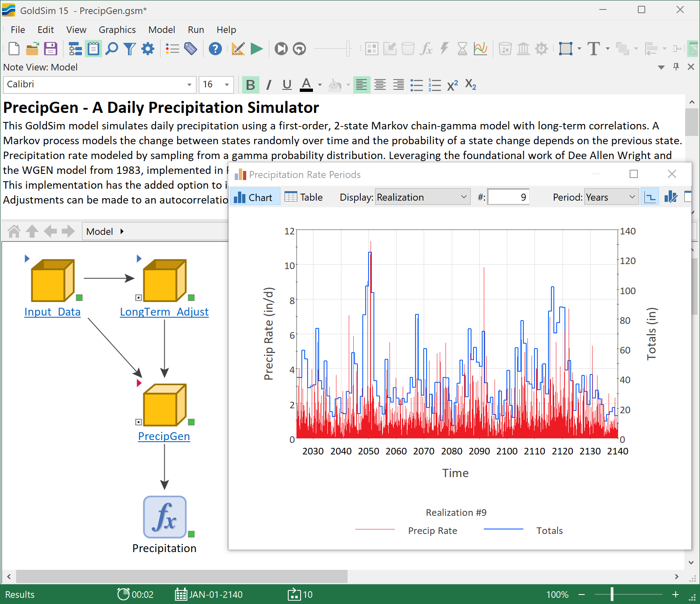
Task: Enable the step-line chart style toggle
Action: click(650, 197)
